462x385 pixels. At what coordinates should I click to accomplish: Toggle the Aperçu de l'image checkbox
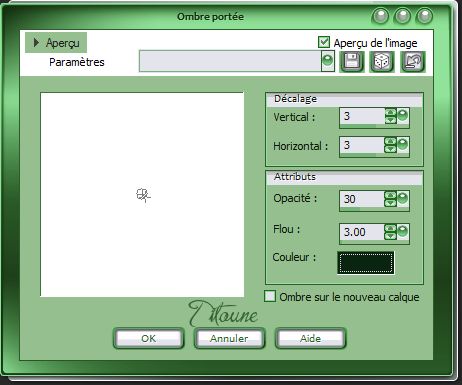click(324, 42)
